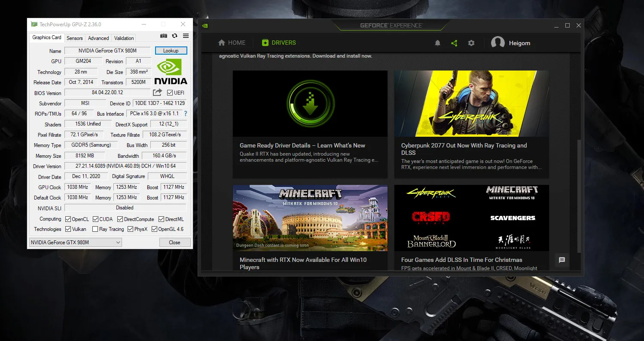Open Game Ready Driver Details article title

[x=302, y=145]
